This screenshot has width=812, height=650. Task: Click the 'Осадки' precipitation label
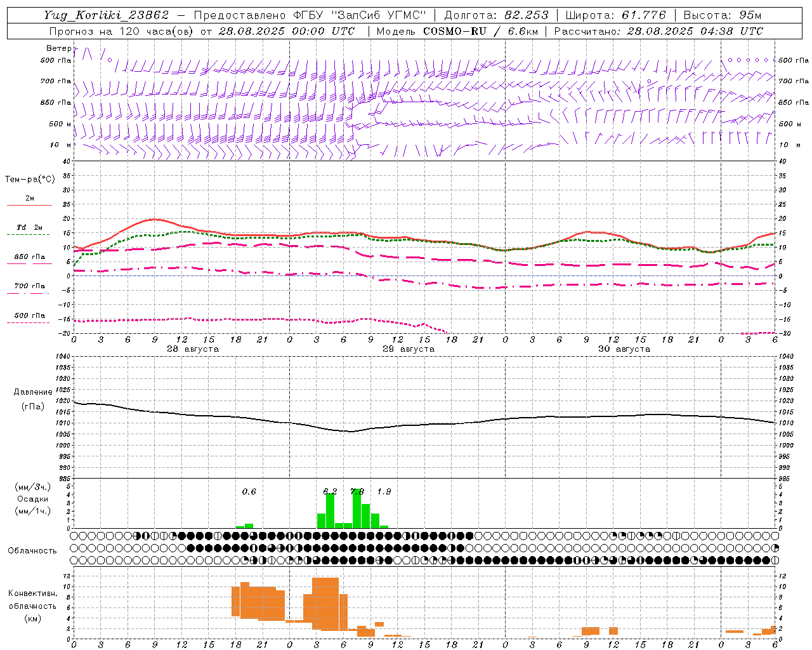[33, 499]
